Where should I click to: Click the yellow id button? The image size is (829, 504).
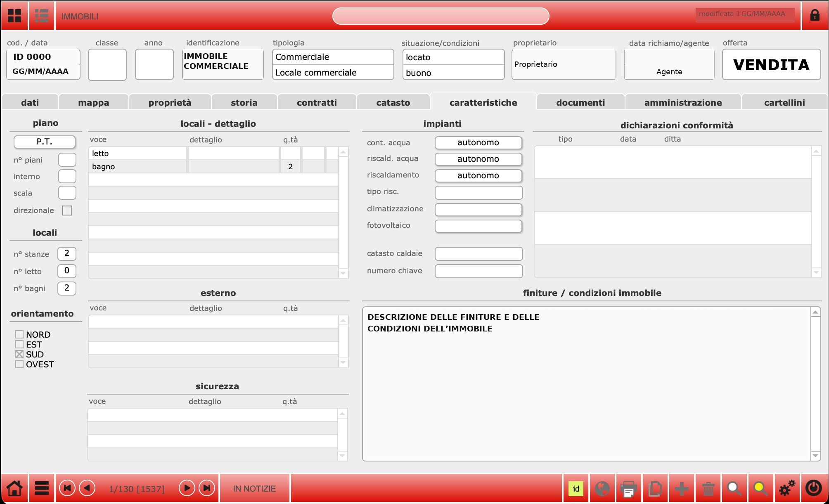tap(576, 489)
